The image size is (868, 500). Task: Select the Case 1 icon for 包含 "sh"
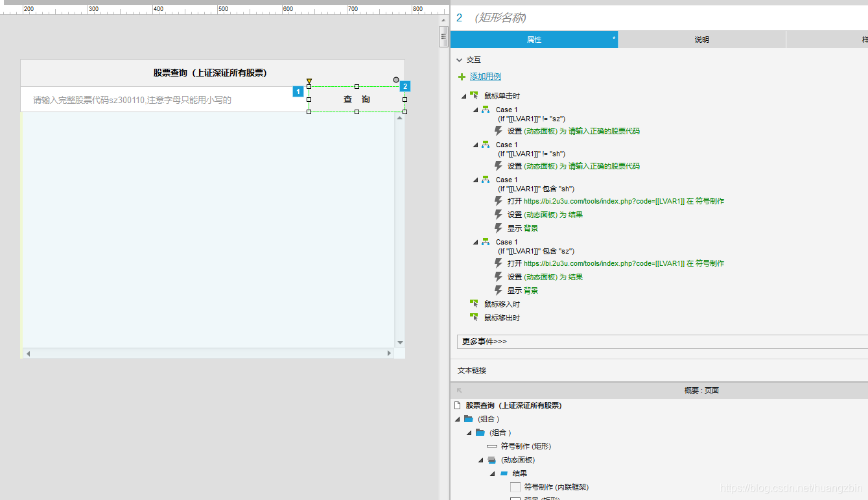pyautogui.click(x=486, y=180)
